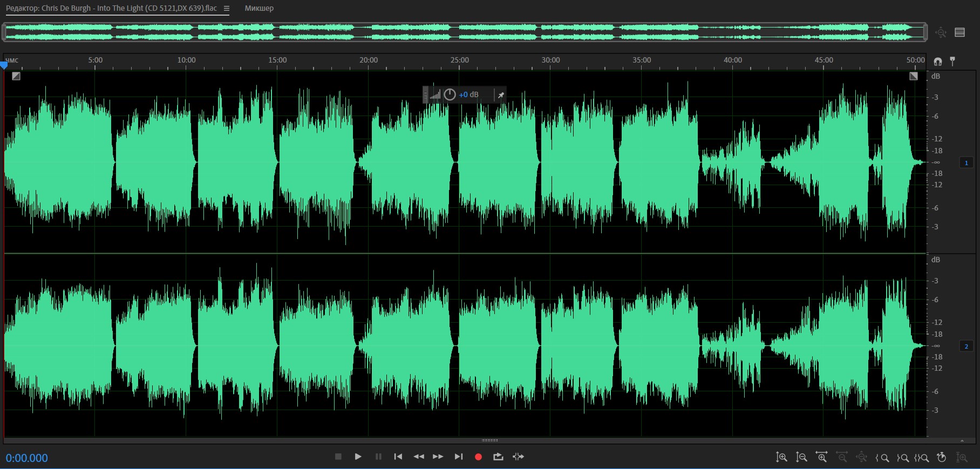Image resolution: width=980 pixels, height=469 pixels.
Task: Toggle left channel 1 enable button
Action: click(966, 162)
